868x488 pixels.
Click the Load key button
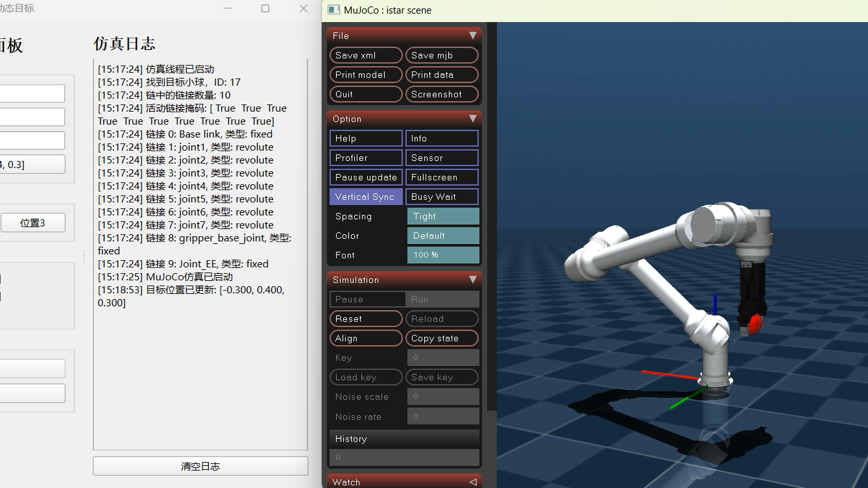tap(366, 377)
